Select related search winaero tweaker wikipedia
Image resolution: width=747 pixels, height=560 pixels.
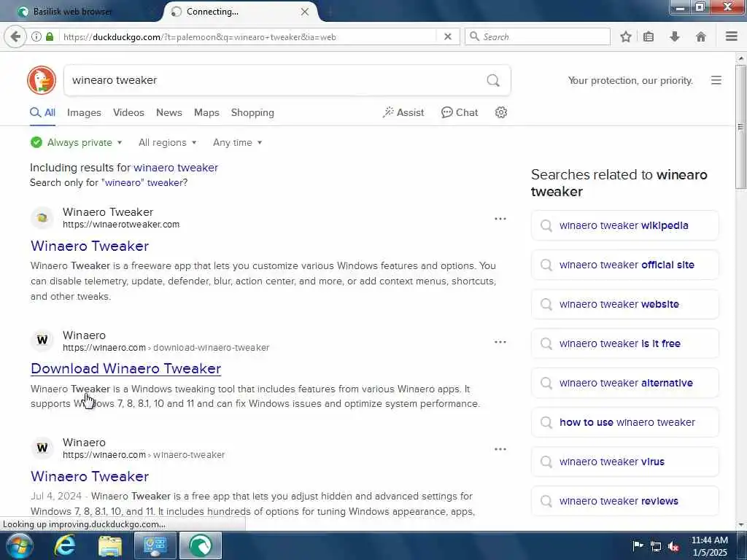tap(624, 225)
